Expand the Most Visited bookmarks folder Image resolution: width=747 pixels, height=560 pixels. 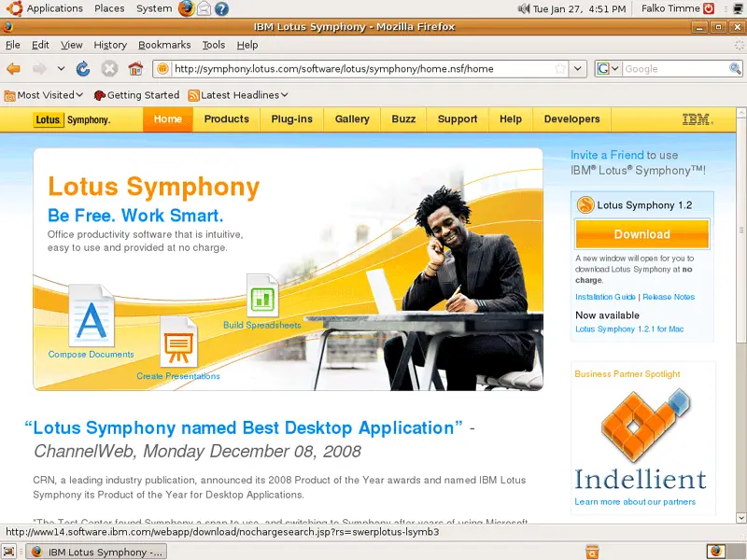(x=43, y=95)
